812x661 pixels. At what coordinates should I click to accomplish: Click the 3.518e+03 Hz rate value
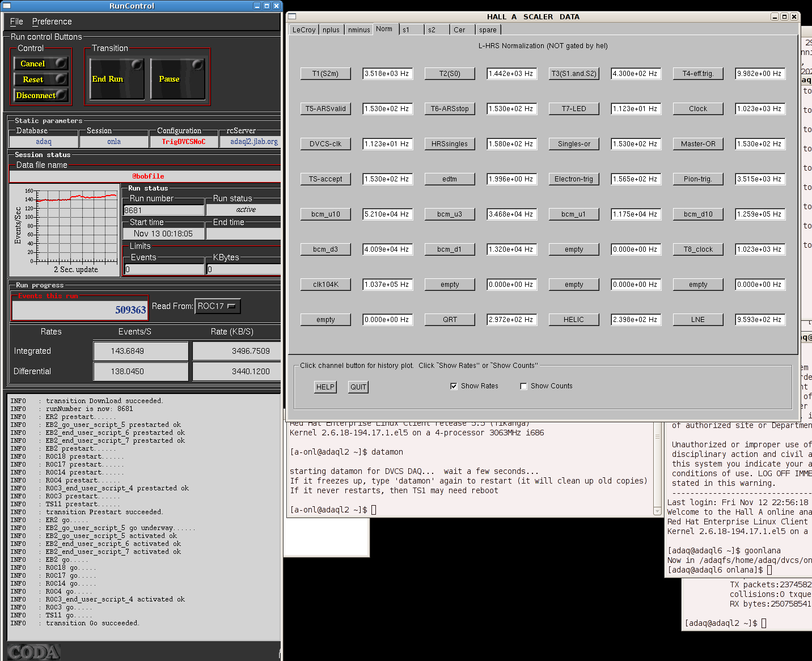point(388,74)
